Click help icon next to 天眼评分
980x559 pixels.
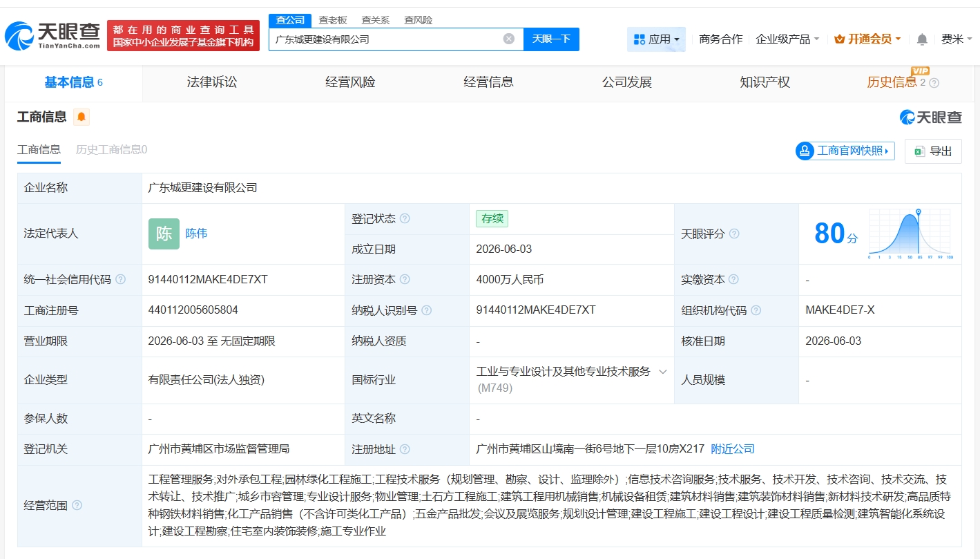[x=734, y=234]
